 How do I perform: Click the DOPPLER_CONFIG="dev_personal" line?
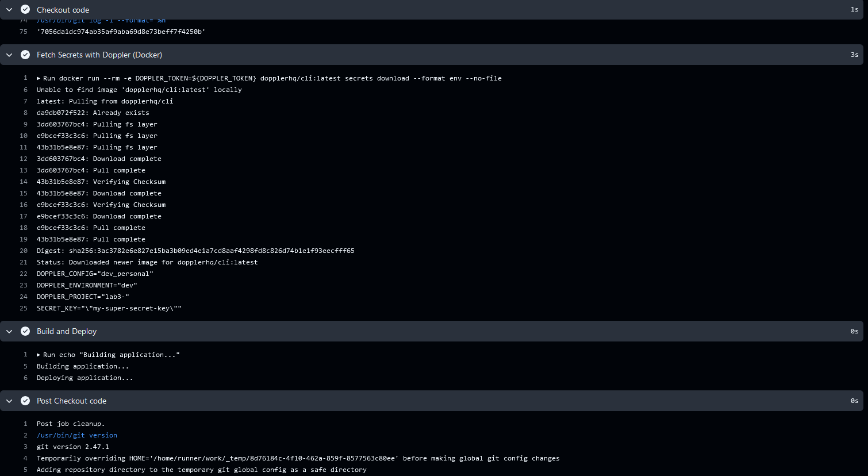click(95, 274)
